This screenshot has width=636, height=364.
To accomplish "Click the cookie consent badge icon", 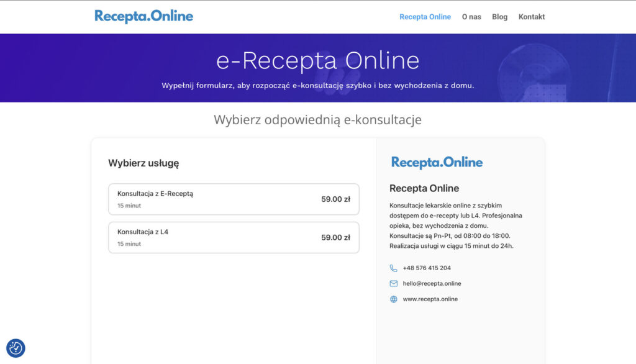I will 16,348.
